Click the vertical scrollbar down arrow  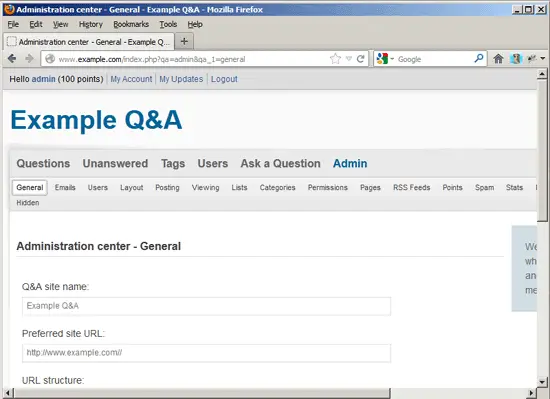tap(542, 381)
